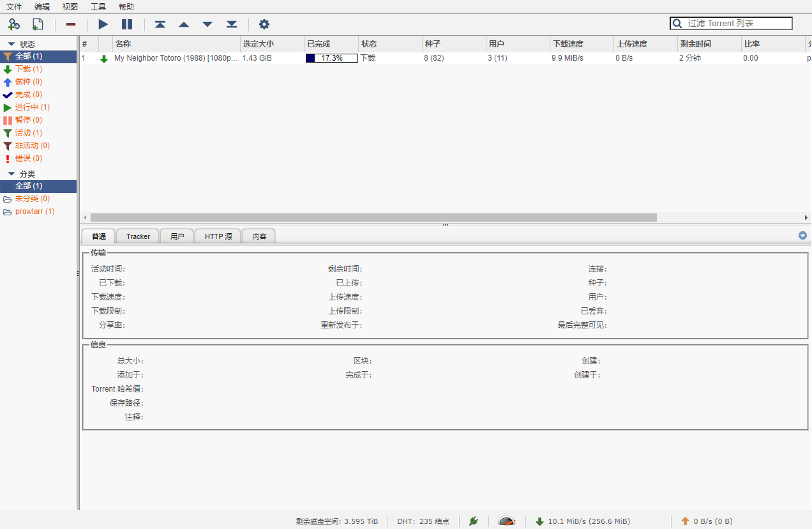Click the 过滤 Torrent 列表 search field
Image resolution: width=812 pixels, height=529 pixels.
pos(731,24)
